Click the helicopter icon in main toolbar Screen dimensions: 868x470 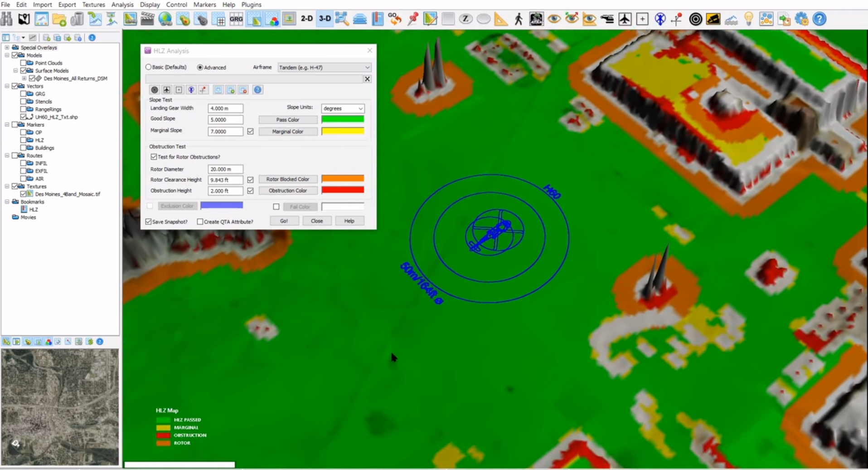click(607, 19)
